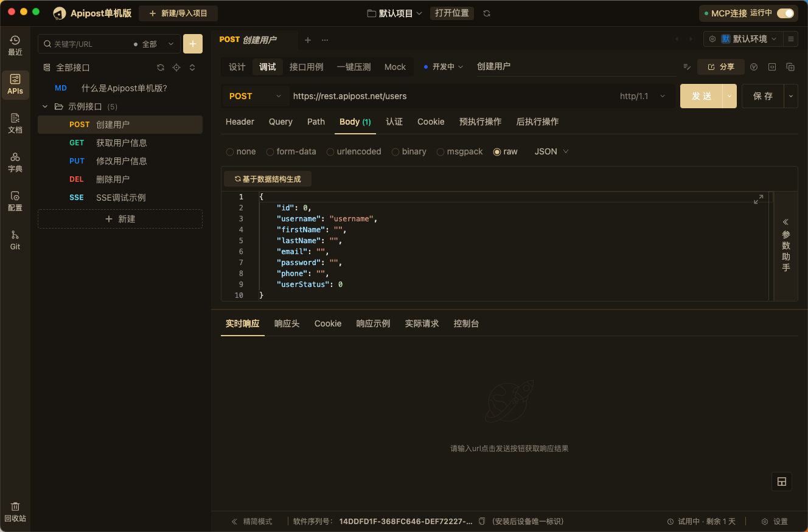Collapse the 示例接口 folder

tap(45, 106)
